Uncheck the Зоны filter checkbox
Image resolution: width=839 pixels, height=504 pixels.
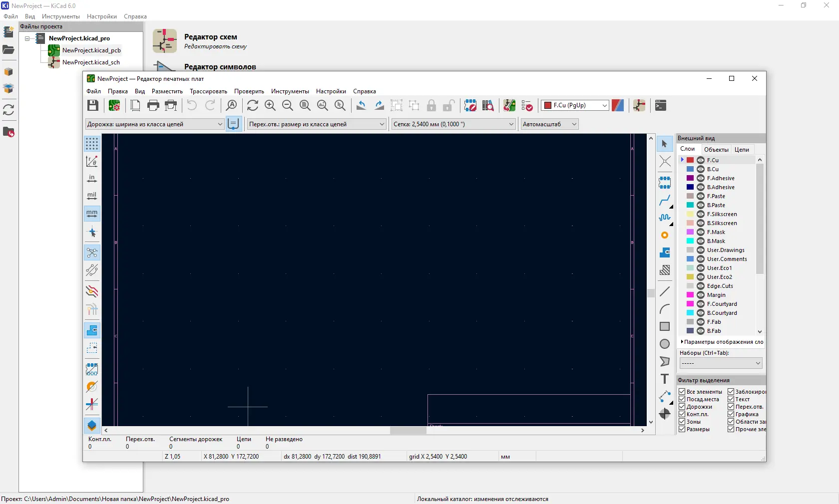(x=682, y=422)
